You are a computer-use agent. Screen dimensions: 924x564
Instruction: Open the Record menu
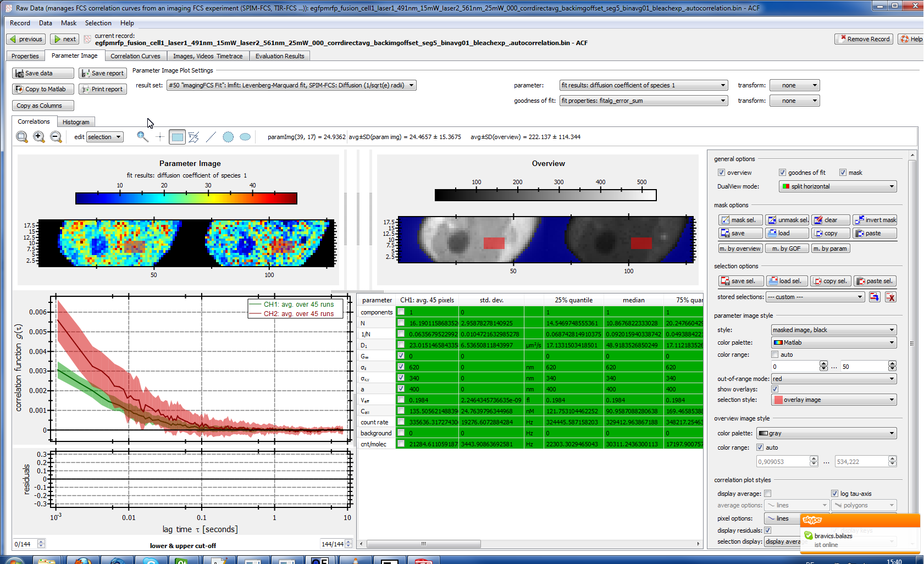click(20, 23)
